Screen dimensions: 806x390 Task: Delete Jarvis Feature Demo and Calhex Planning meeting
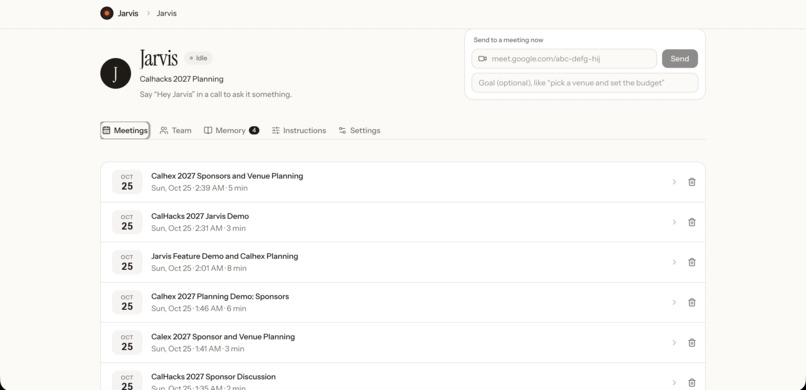(692, 262)
